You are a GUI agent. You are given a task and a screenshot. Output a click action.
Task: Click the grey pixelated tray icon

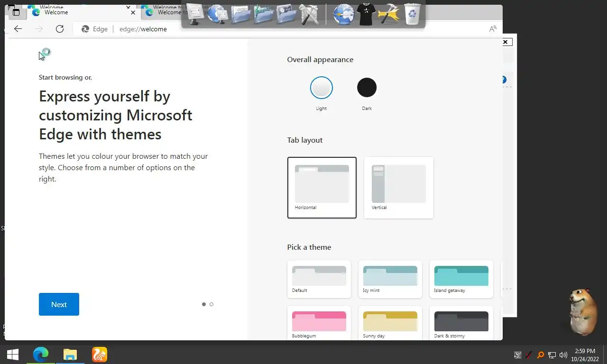coord(518,355)
